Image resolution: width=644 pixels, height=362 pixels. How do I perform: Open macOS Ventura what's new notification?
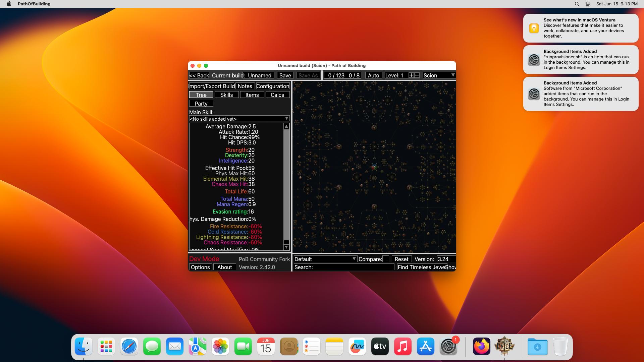(x=581, y=28)
